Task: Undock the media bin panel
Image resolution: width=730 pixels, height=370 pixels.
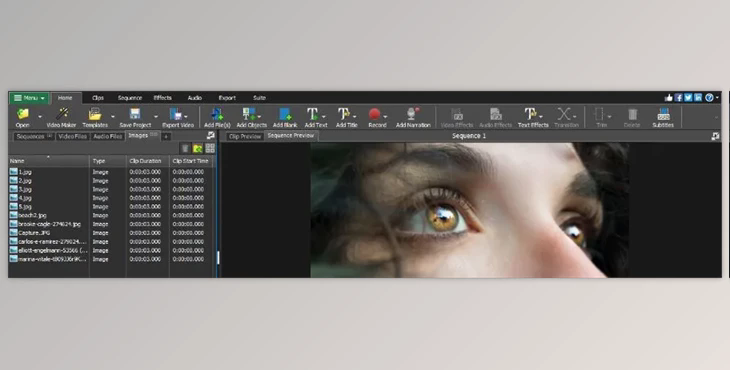Action: point(211,135)
